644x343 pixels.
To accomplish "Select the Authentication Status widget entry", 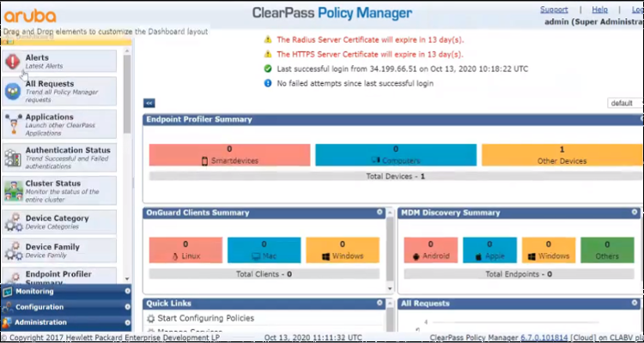I will [x=59, y=158].
